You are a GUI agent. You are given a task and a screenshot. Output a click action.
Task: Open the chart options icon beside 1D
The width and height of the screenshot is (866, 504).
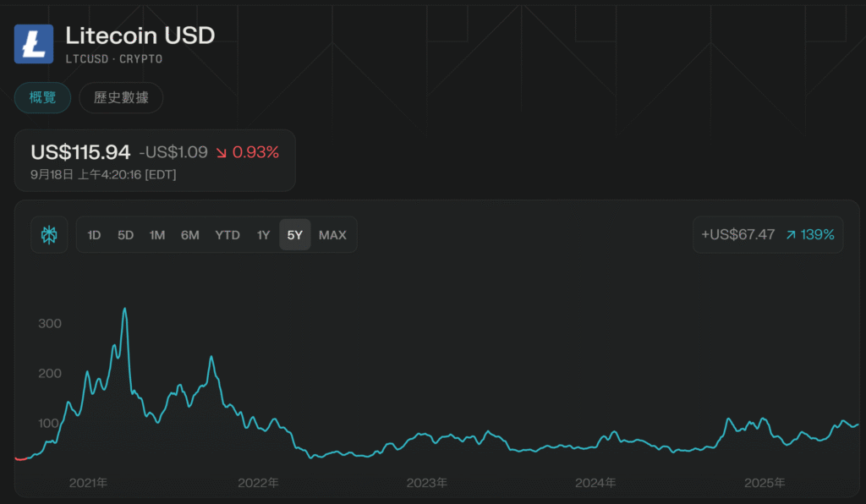tap(49, 235)
